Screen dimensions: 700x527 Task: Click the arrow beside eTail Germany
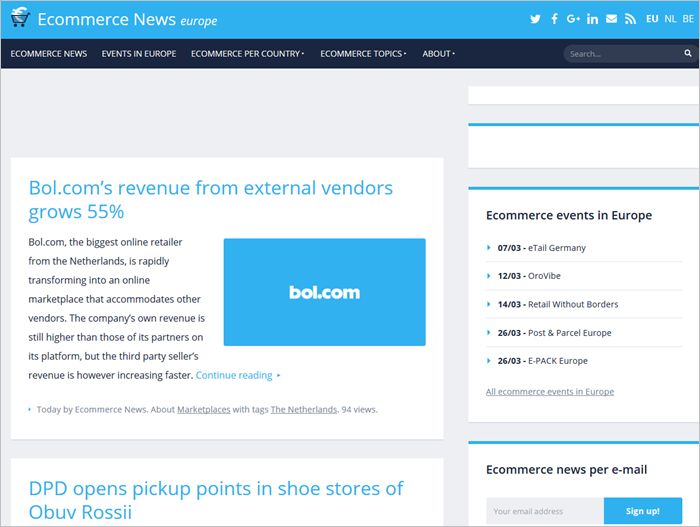488,248
